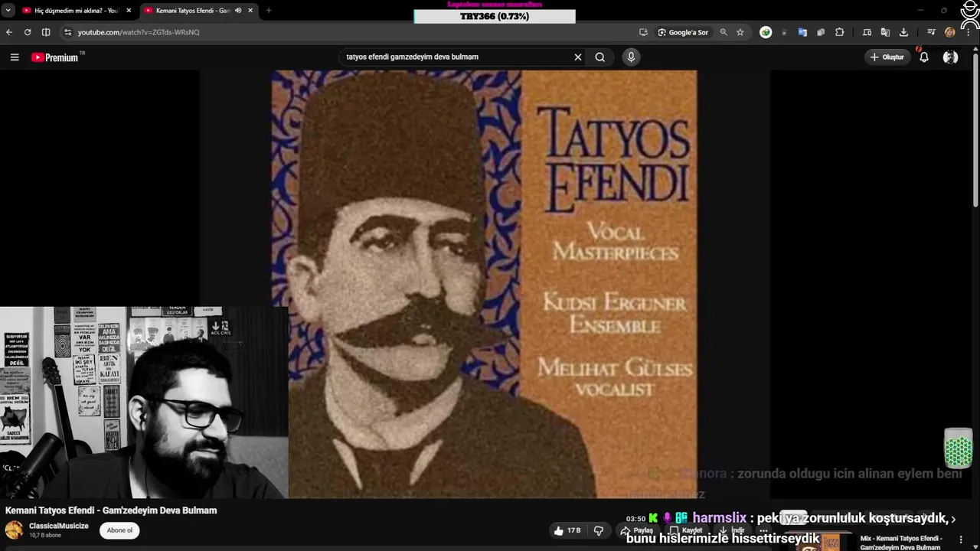The width and height of the screenshot is (980, 551).
Task: Open ClassicalMusicize channel avatar
Action: pos(14,530)
